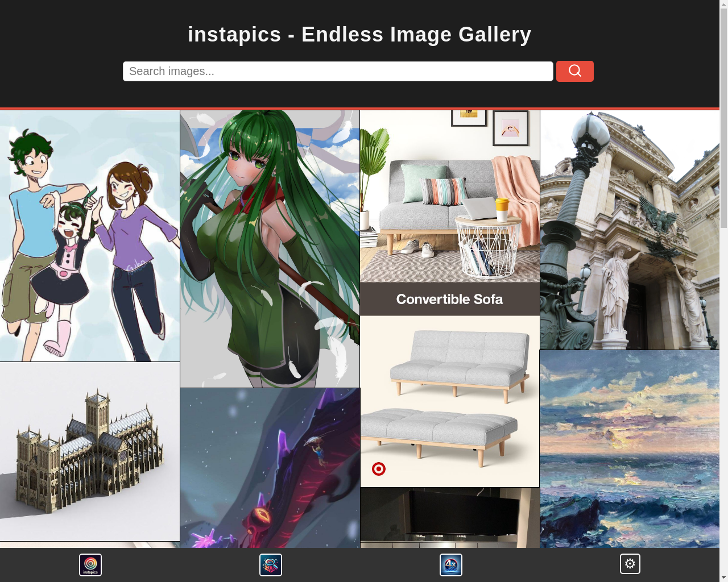The image size is (728, 582).
Task: Click the red search magnifier button
Action: (574, 71)
